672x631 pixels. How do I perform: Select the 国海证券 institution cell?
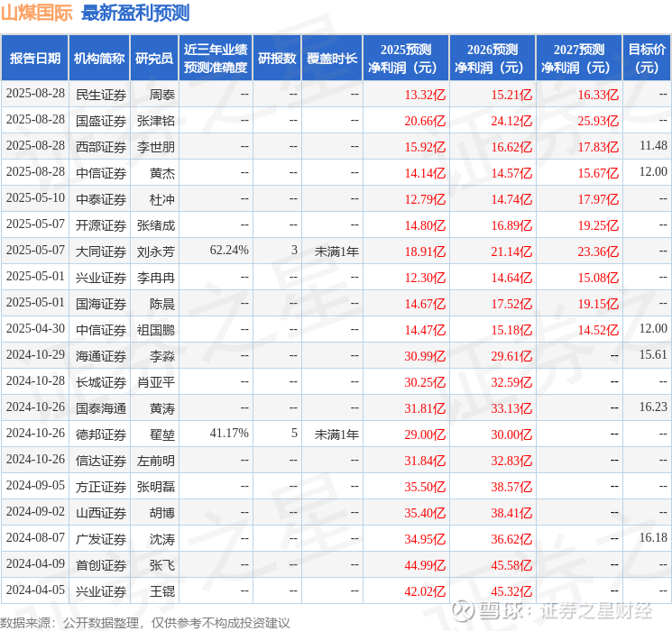coord(101,304)
